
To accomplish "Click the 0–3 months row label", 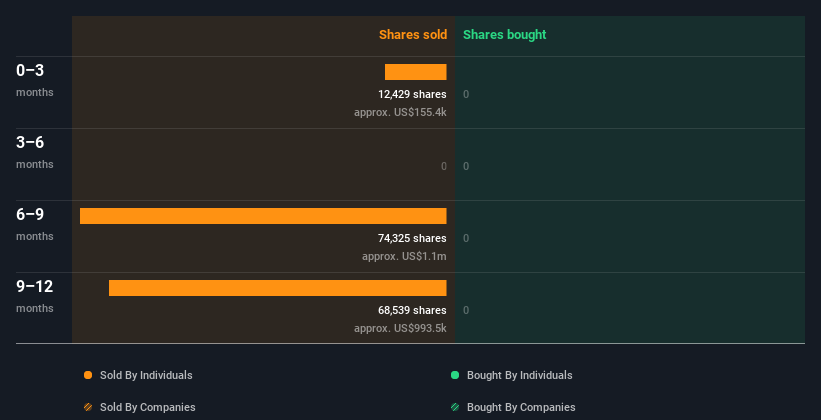I will pos(31,71).
